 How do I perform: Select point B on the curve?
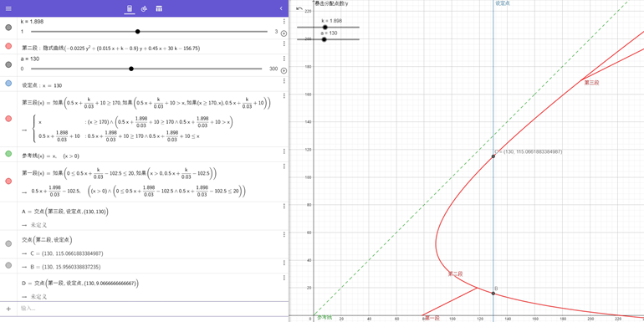pos(493,293)
